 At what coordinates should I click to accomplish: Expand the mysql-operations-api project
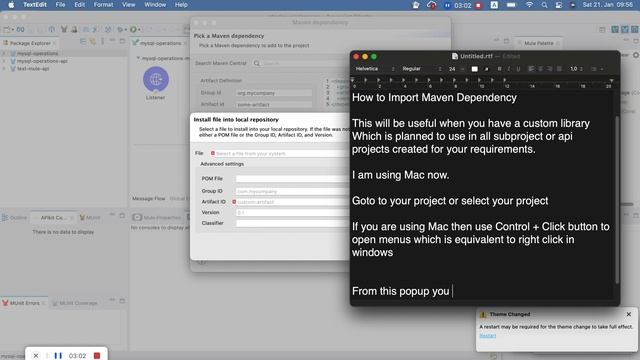(x=4, y=61)
